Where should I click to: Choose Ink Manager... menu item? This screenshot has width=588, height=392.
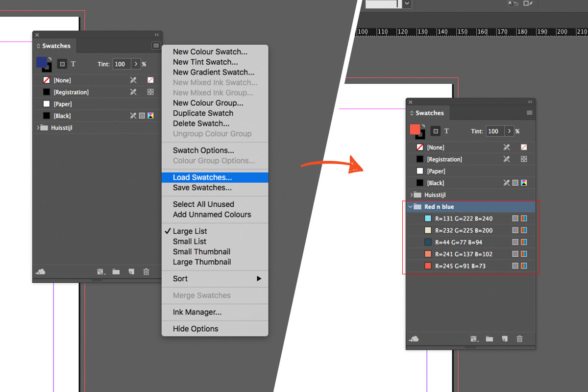pos(215,312)
